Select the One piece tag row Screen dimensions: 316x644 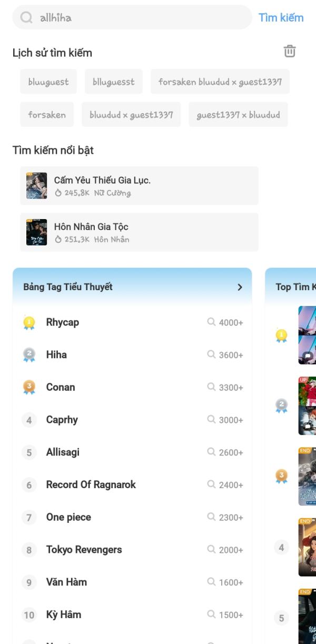click(x=68, y=518)
